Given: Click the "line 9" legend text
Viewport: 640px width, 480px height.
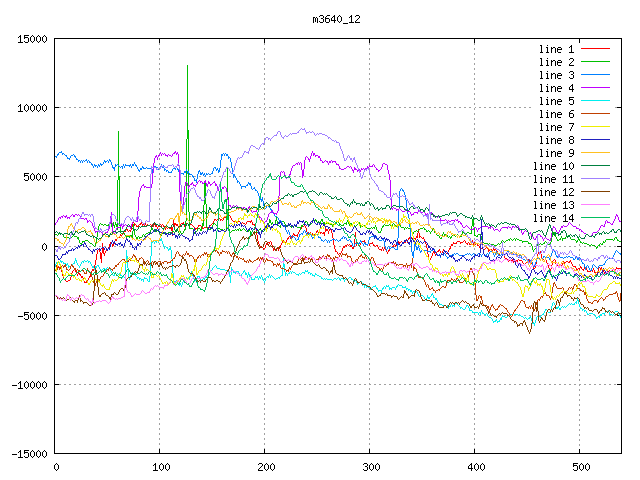Looking at the screenshot, I should coord(556,153).
